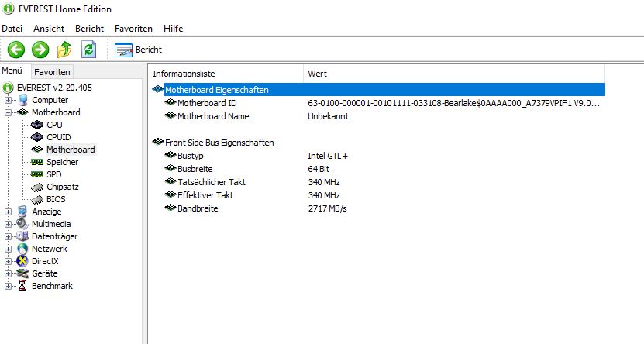Click the Datenträger drive icon
Viewport: 644px width, 344px height.
pyautogui.click(x=22, y=236)
